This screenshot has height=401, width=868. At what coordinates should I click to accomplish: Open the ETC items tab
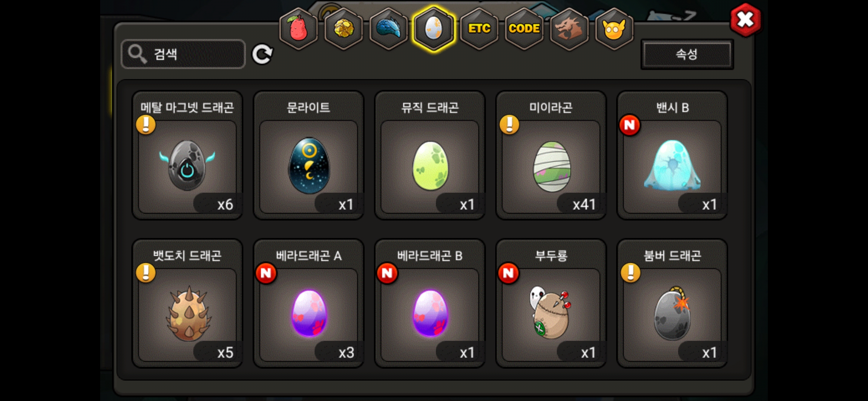479,29
